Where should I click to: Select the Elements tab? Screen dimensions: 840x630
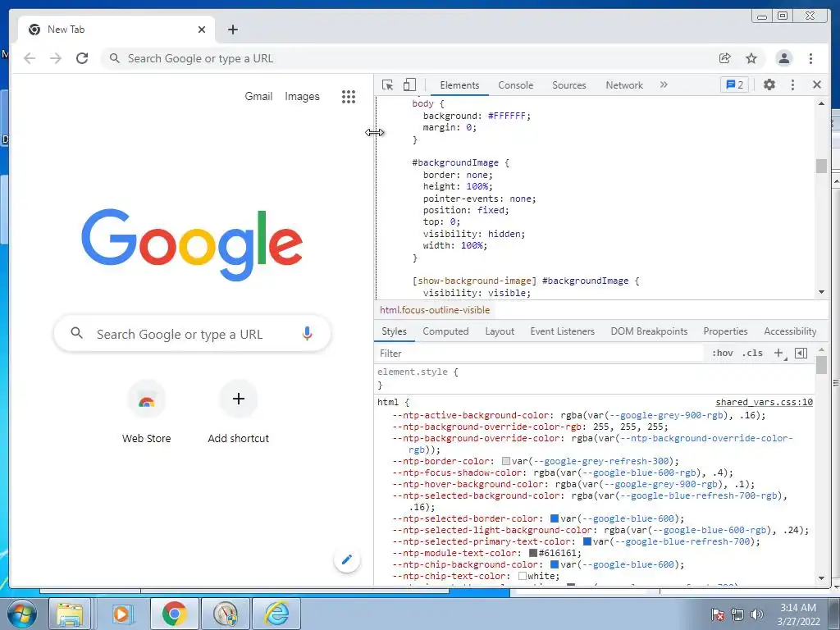click(x=459, y=85)
